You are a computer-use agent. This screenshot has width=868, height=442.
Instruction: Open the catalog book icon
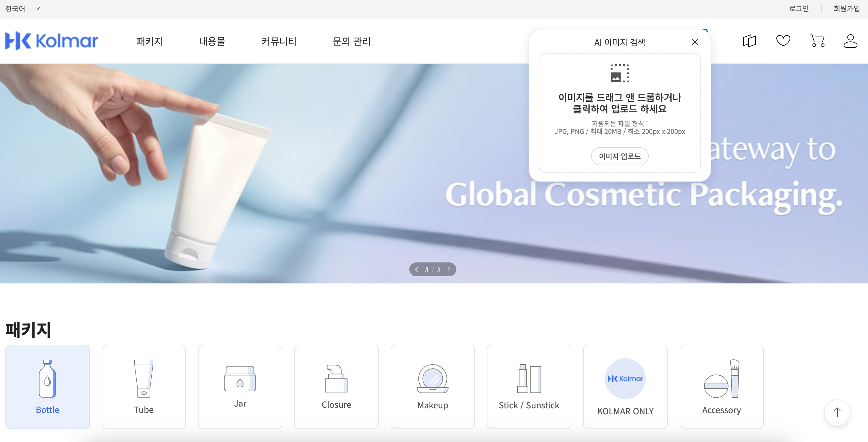749,41
